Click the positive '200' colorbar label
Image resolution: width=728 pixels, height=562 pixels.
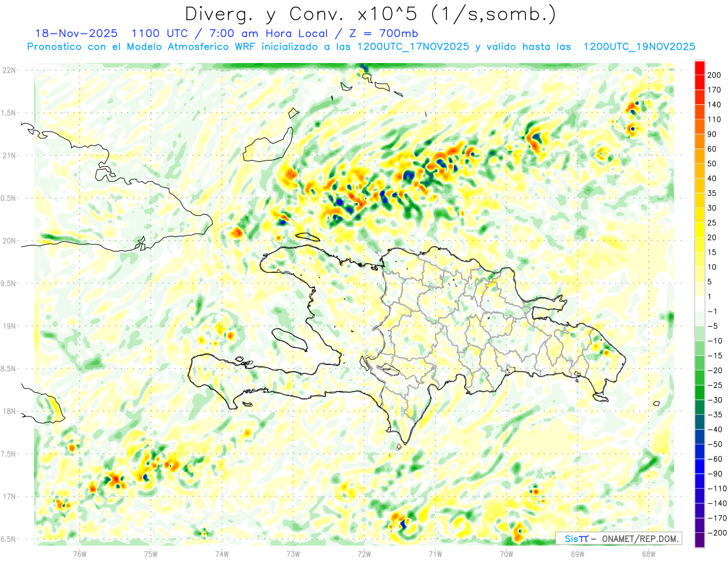714,75
